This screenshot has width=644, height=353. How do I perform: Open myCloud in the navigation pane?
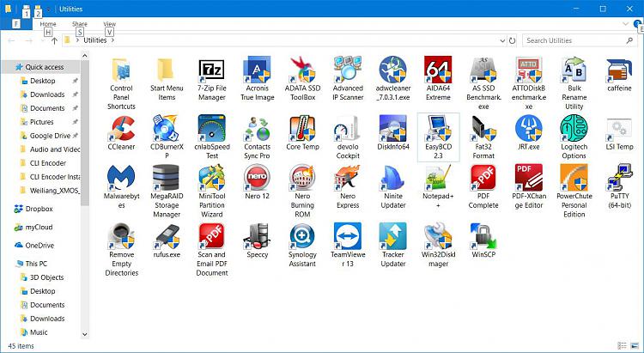click(33, 228)
